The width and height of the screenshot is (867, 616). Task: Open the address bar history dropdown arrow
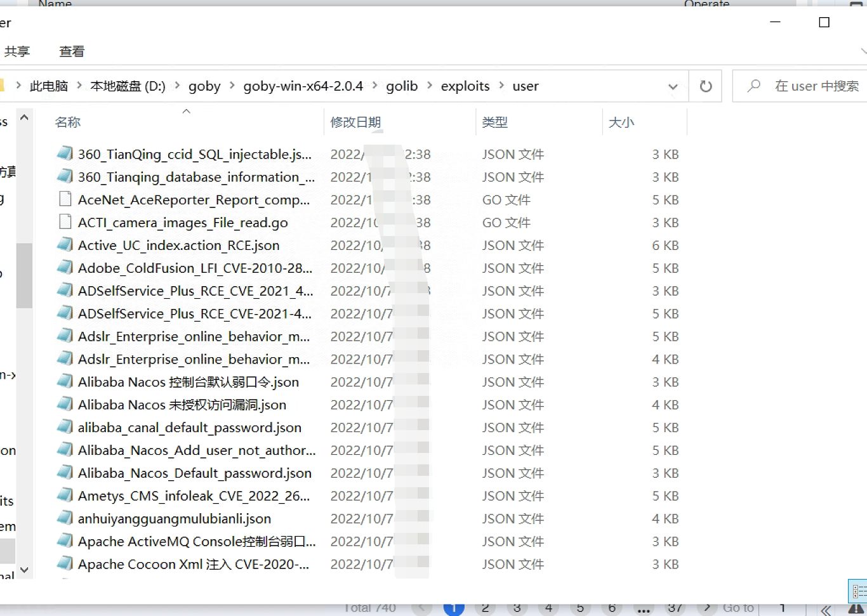coord(673,86)
